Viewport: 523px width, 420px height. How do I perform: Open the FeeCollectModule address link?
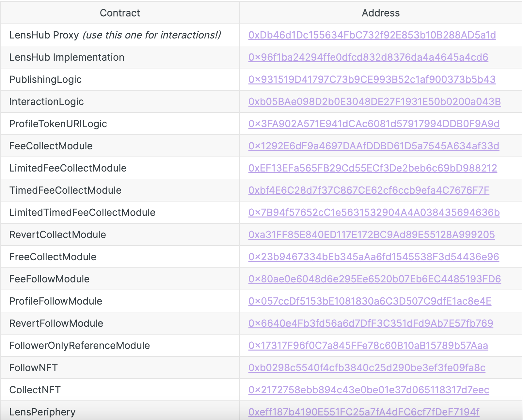[373, 146]
